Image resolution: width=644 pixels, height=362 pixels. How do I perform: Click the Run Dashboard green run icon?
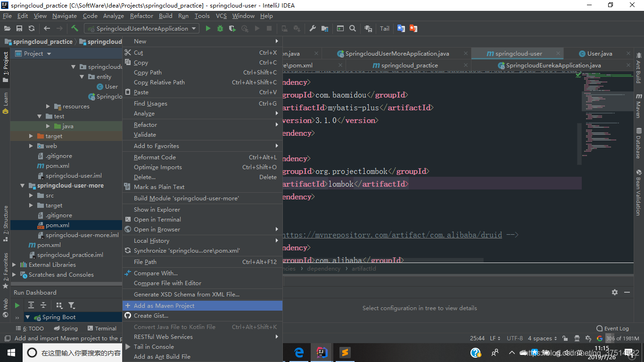(17, 305)
